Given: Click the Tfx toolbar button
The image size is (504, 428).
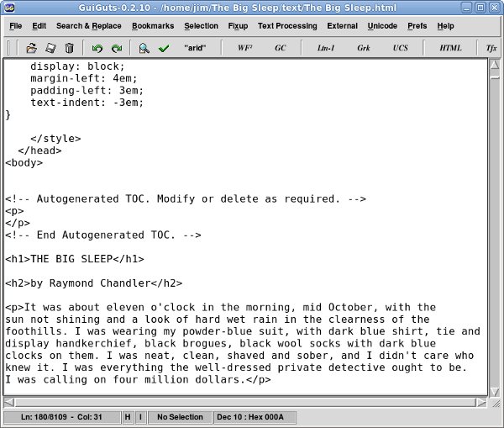Looking at the screenshot, I should pyautogui.click(x=491, y=48).
